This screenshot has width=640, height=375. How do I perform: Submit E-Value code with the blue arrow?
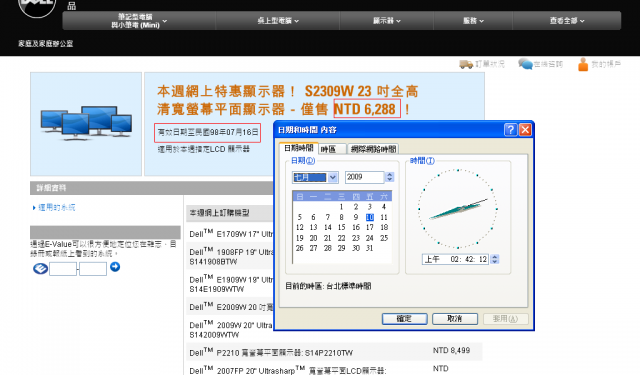(115, 267)
